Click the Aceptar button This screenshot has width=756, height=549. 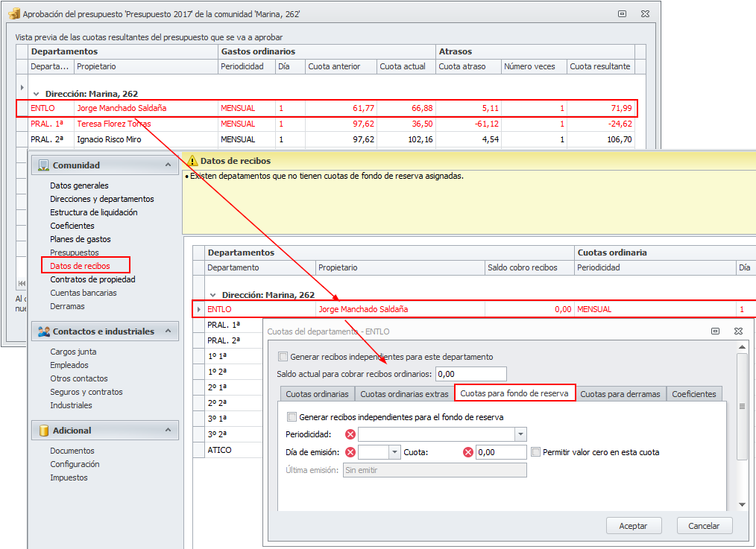click(x=633, y=526)
